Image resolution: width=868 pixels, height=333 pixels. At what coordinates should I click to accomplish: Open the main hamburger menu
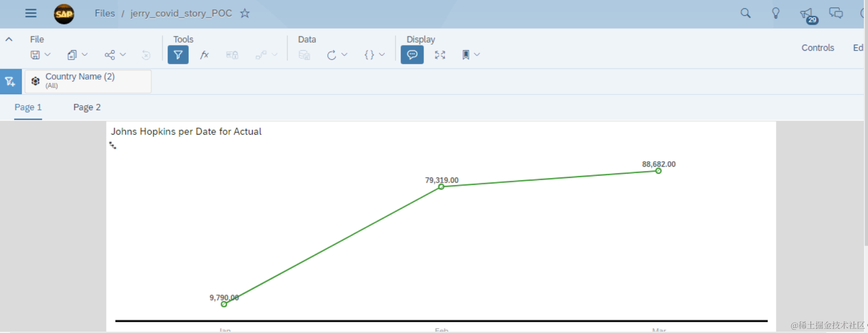(31, 13)
